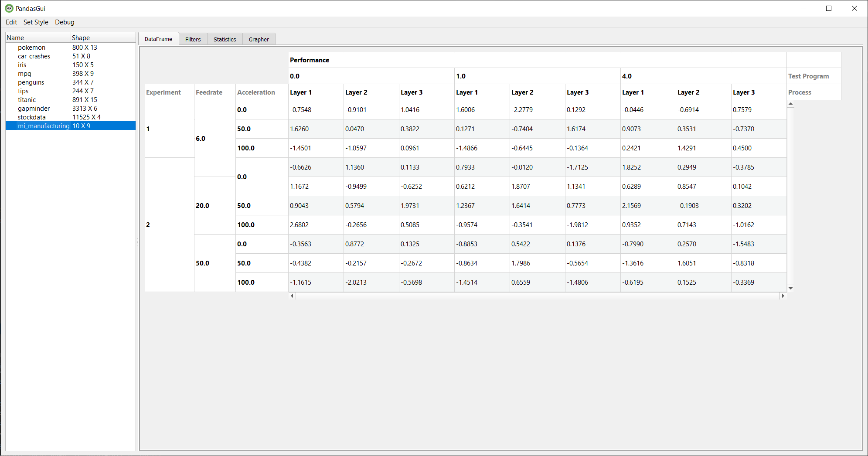Select Experiment 2 index row

pos(169,225)
